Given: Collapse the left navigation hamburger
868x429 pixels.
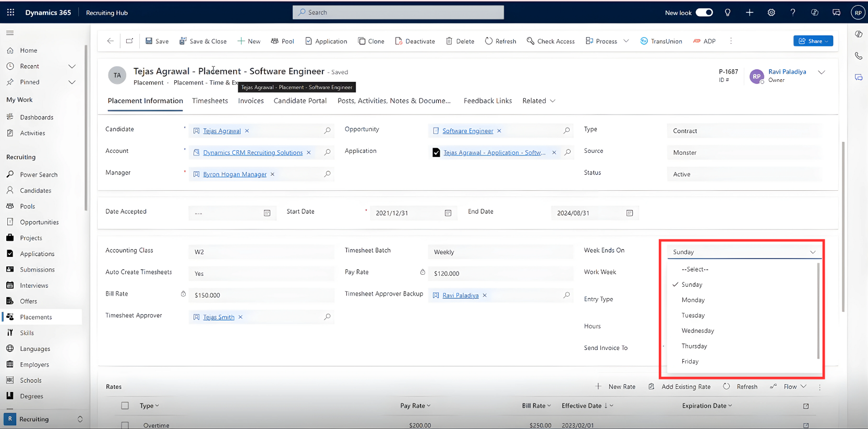Looking at the screenshot, I should pos(10,33).
